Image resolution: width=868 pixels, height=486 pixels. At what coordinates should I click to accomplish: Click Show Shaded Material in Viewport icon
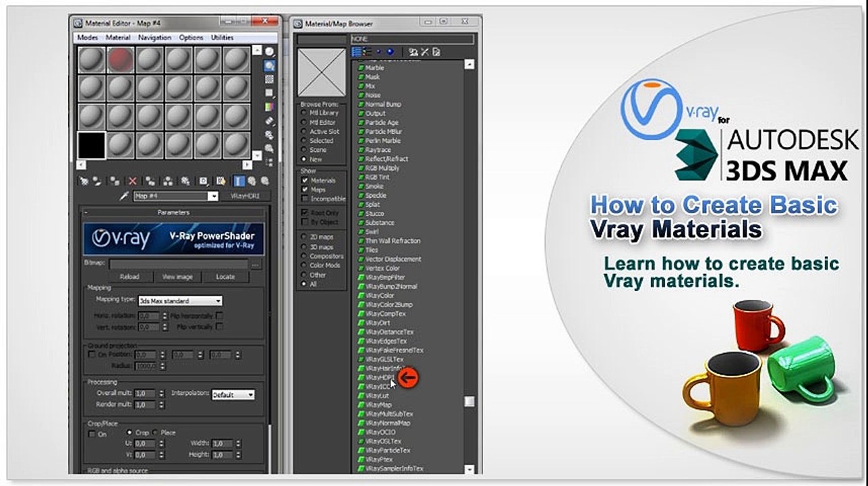pyautogui.click(x=221, y=181)
